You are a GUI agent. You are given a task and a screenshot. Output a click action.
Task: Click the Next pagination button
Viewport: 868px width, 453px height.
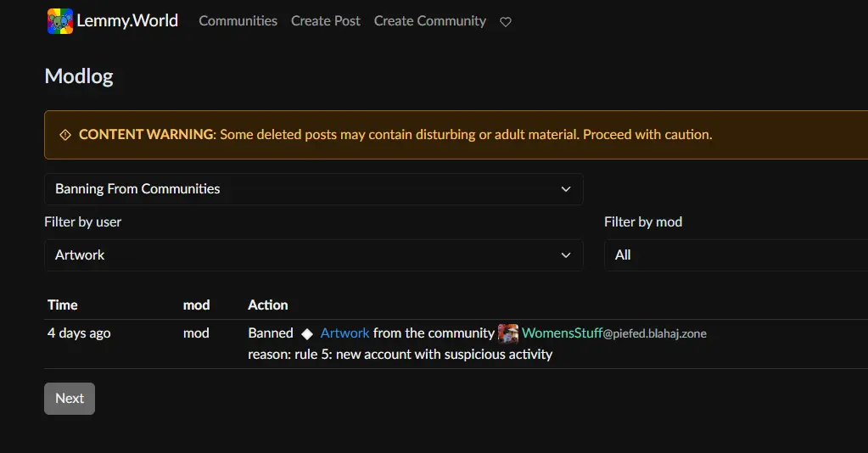click(x=70, y=399)
